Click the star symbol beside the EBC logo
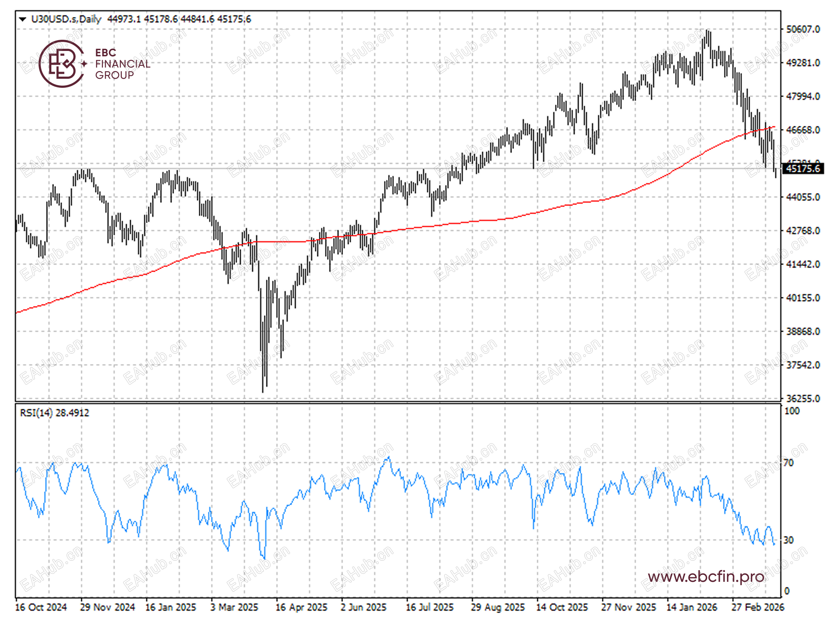 click(84, 64)
